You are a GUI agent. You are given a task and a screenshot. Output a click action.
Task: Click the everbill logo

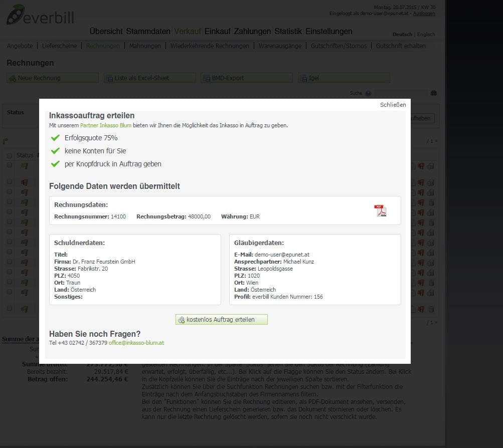pyautogui.click(x=40, y=15)
